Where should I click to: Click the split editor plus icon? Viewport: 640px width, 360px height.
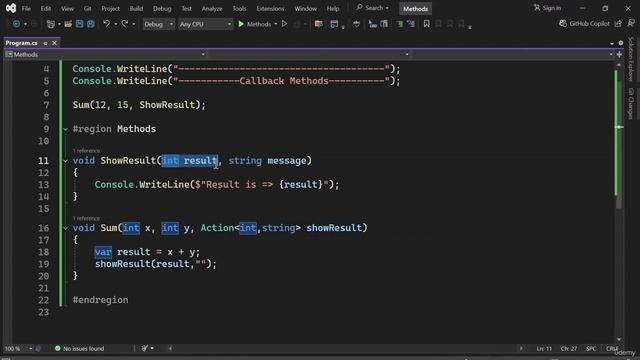click(620, 54)
